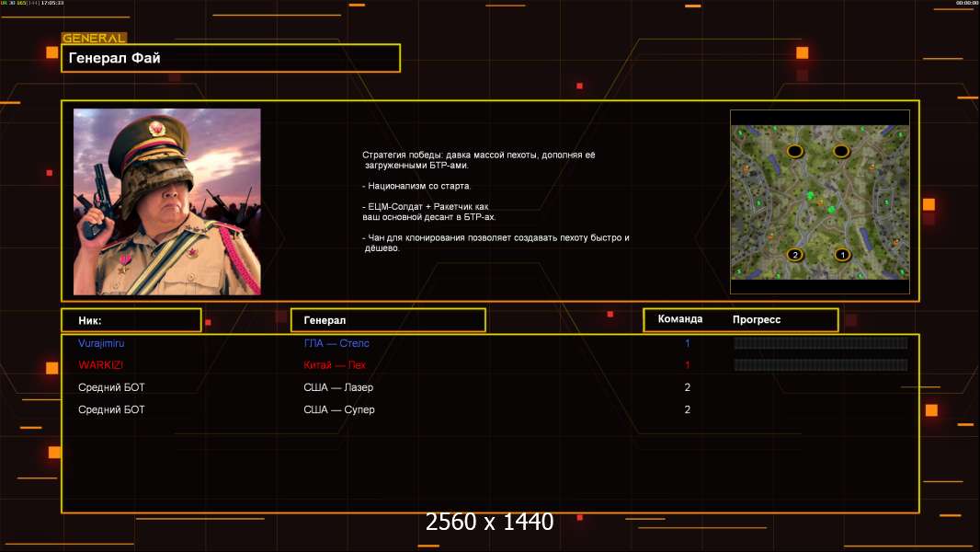Screen dimensions: 980x552
Task: Select player Vurajimiru in the list
Action: (x=101, y=343)
